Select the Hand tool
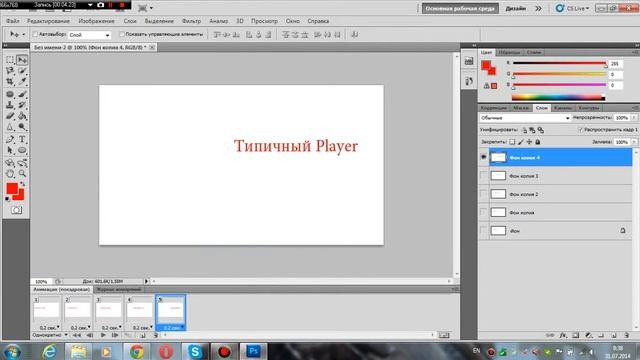Image resolution: width=640 pixels, height=360 pixels. [10, 174]
